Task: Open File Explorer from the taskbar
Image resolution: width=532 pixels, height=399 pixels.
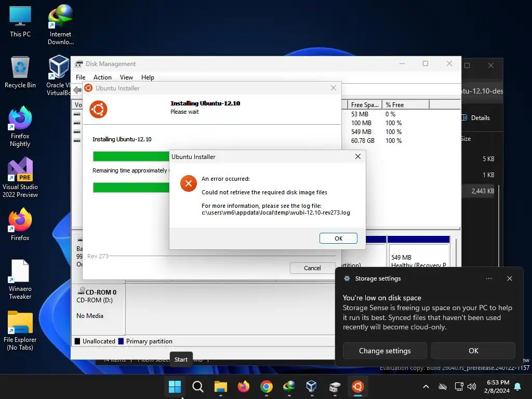Action: click(x=220, y=387)
